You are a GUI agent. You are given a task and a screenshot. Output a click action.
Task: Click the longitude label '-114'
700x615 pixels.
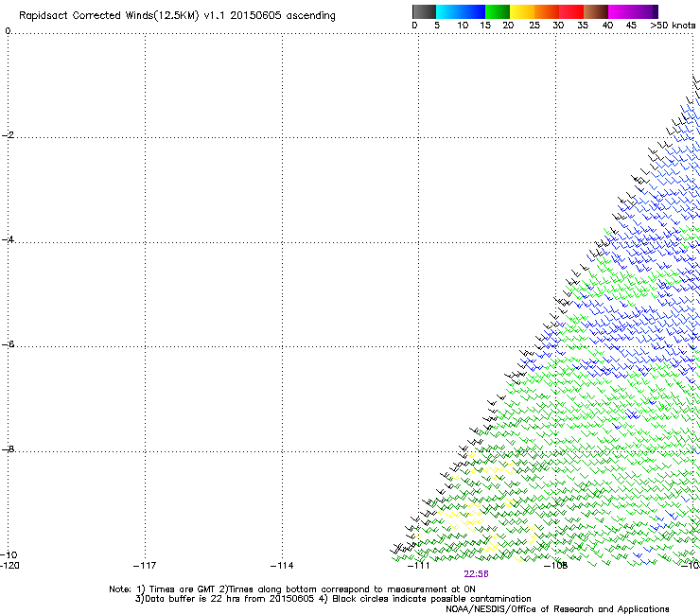coord(282,566)
